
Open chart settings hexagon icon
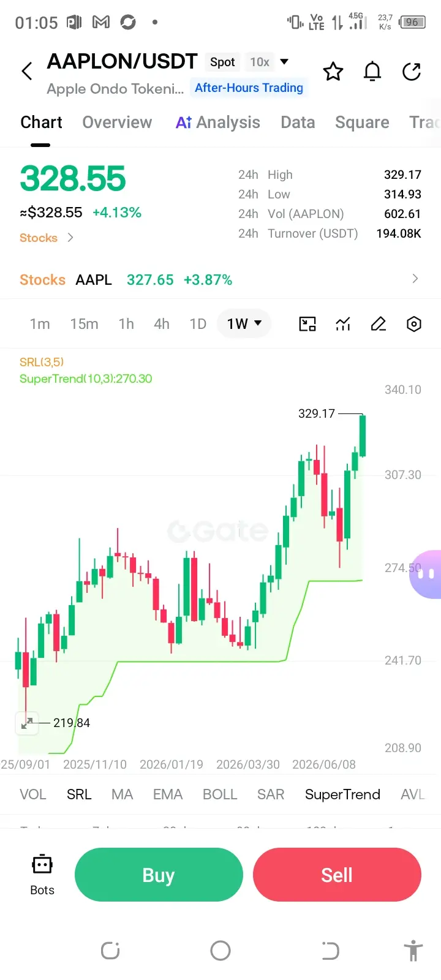coord(414,324)
